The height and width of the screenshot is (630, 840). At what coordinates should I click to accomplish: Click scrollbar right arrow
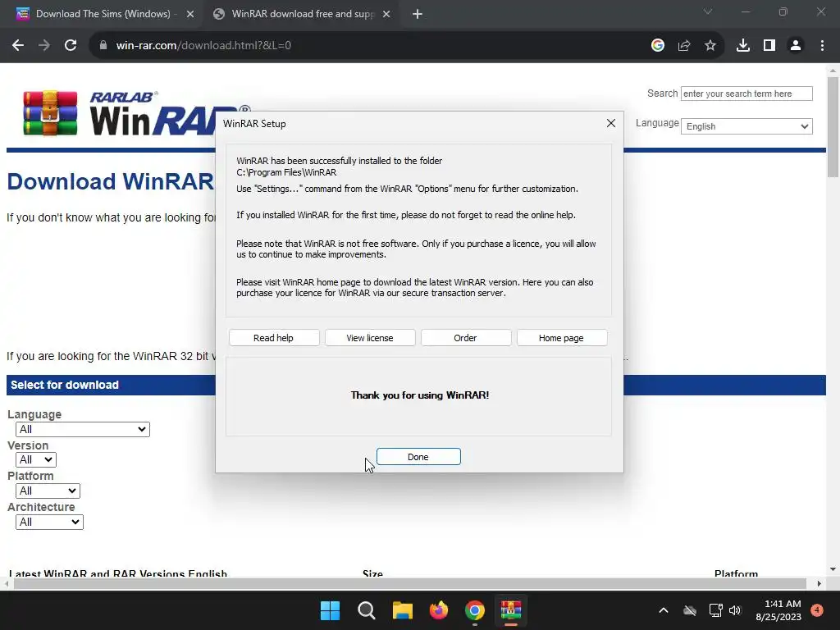click(x=819, y=583)
